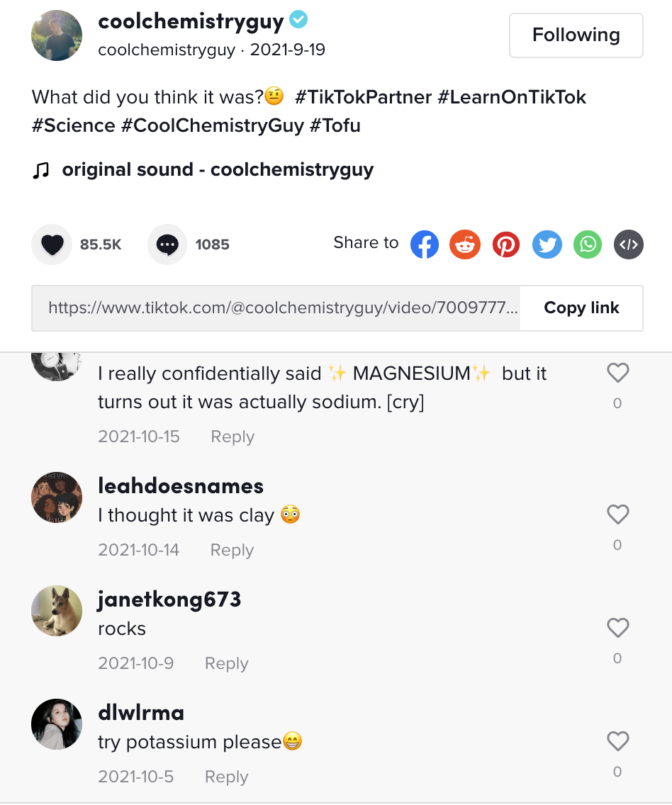672x805 pixels.
Task: Like janetkong673's rocks comment
Action: 618,628
